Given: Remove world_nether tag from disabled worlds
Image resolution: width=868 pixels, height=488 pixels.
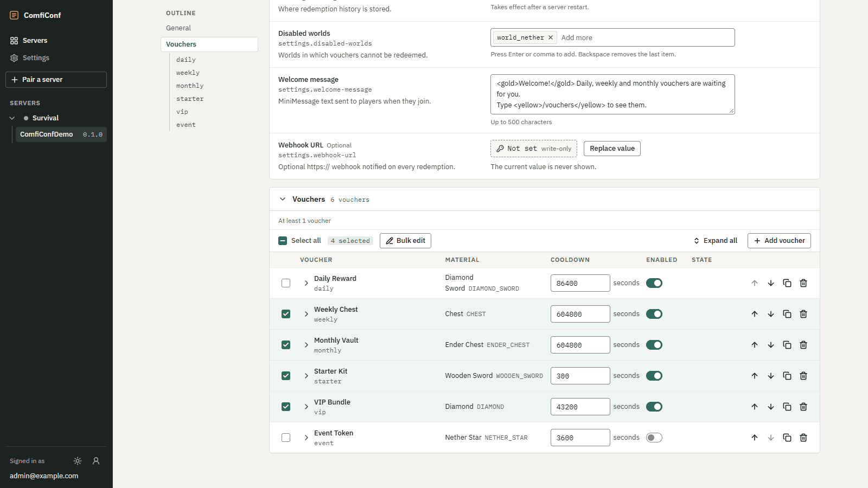Looking at the screenshot, I should coord(551,37).
